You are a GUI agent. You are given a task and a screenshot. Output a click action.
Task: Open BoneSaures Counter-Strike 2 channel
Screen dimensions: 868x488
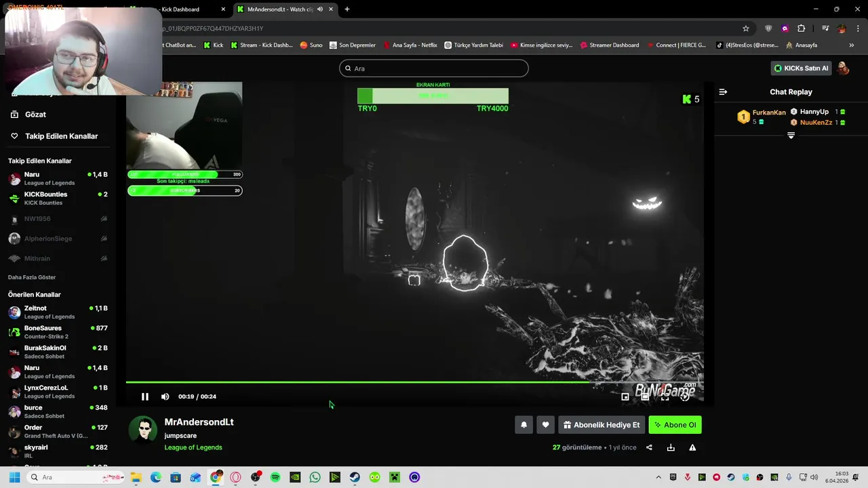58,332
